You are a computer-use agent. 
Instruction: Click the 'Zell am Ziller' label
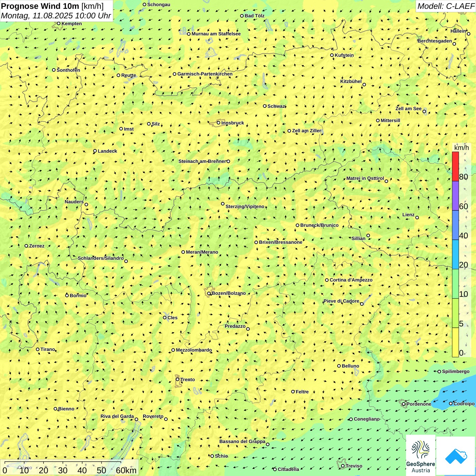[x=306, y=131]
